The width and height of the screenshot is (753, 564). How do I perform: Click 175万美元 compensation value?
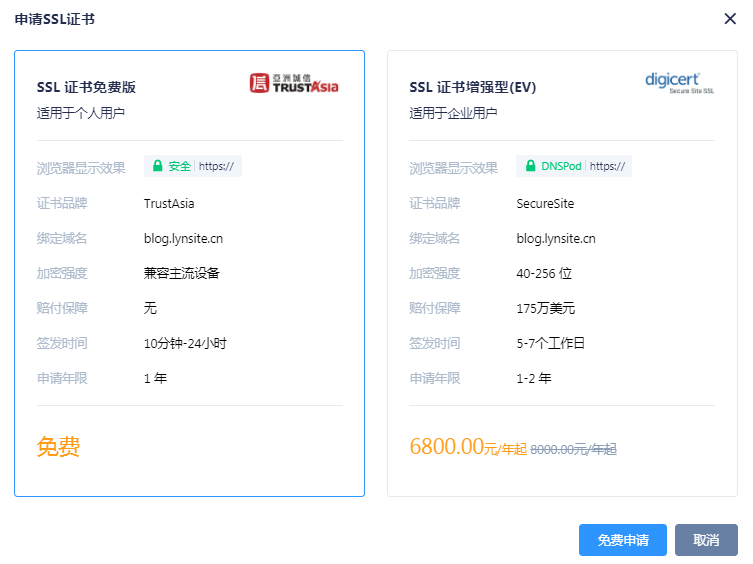coord(546,308)
